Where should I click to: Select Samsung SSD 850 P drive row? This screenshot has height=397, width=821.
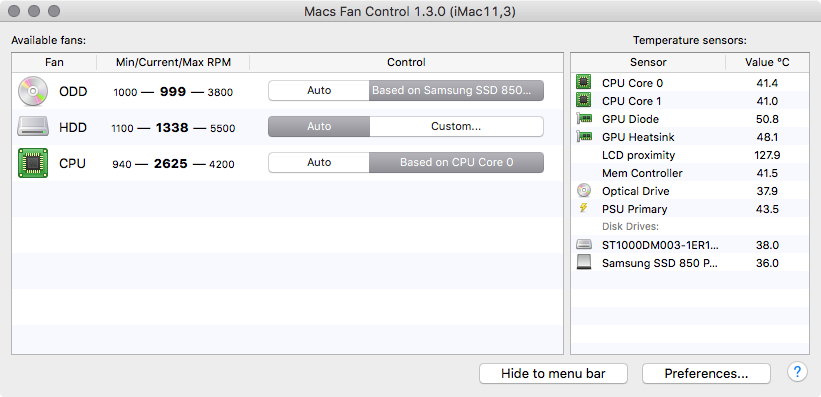690,262
